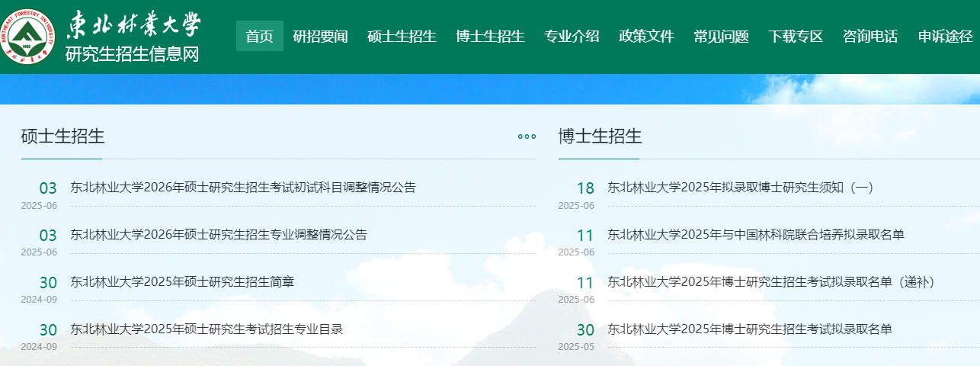Click the date 30 beside 硕士研究生招生简章
980x366 pixels.
[x=48, y=284]
